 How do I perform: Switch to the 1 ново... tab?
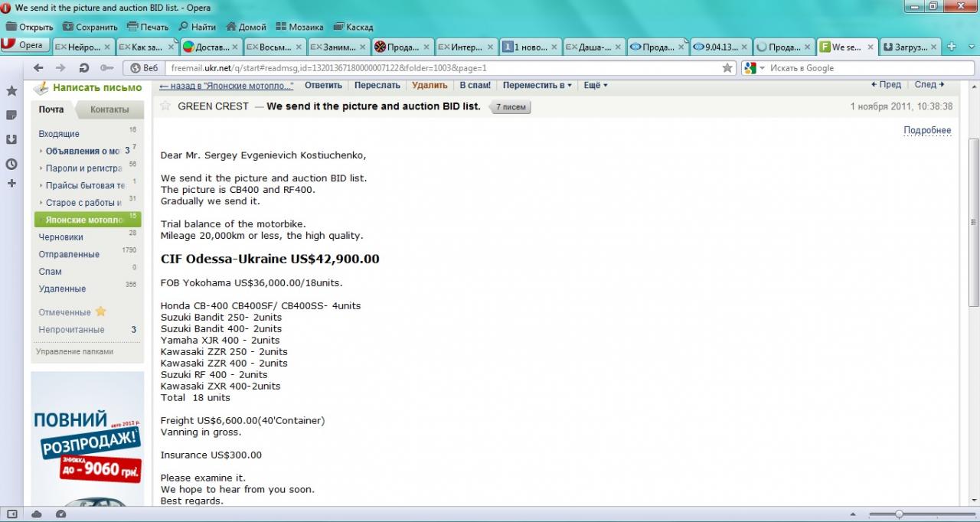point(530,47)
